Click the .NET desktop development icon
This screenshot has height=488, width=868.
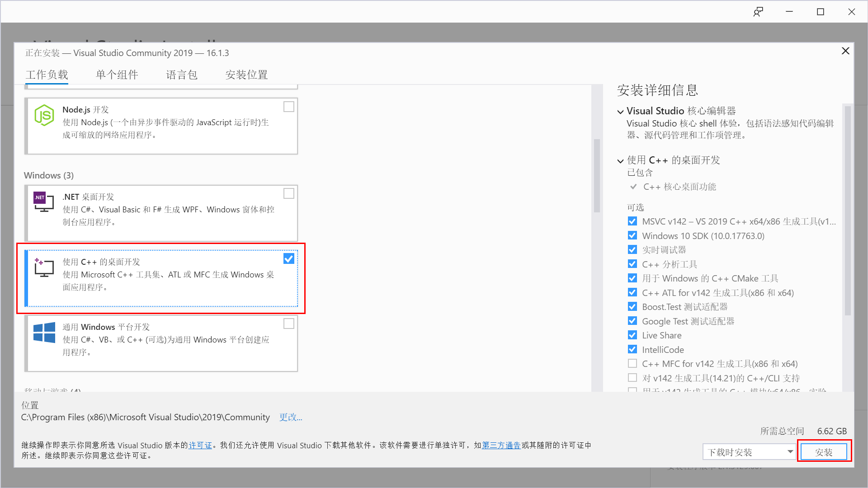coord(43,202)
